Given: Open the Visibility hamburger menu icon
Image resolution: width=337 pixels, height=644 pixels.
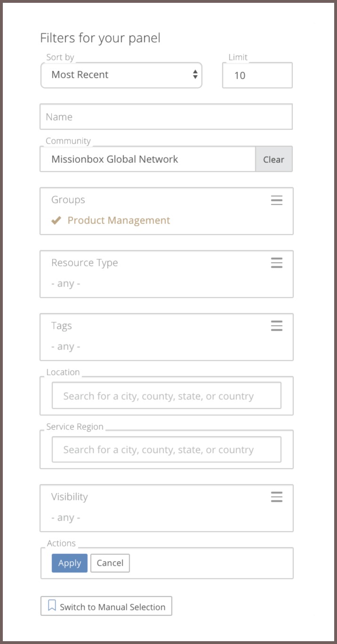Looking at the screenshot, I should coord(277,497).
